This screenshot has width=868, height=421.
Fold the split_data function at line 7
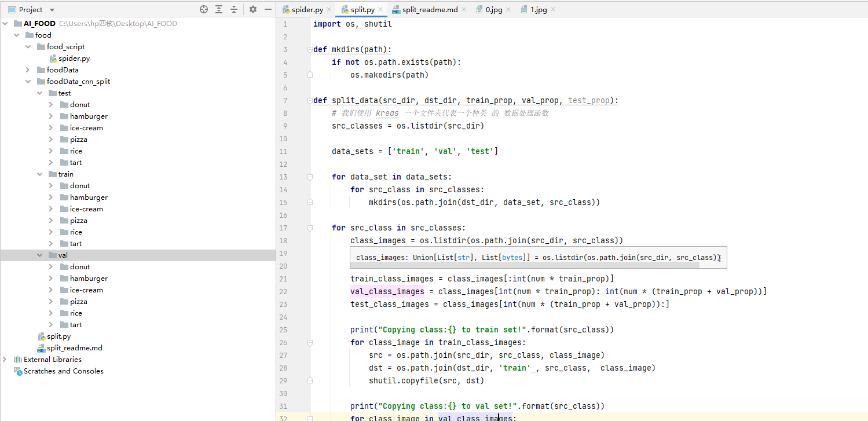click(x=310, y=101)
